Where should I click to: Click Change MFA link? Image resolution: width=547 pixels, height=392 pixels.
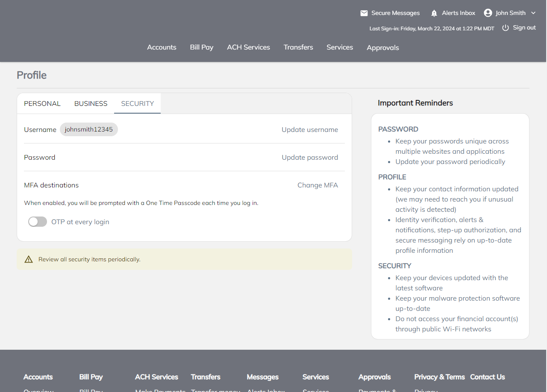tap(318, 185)
